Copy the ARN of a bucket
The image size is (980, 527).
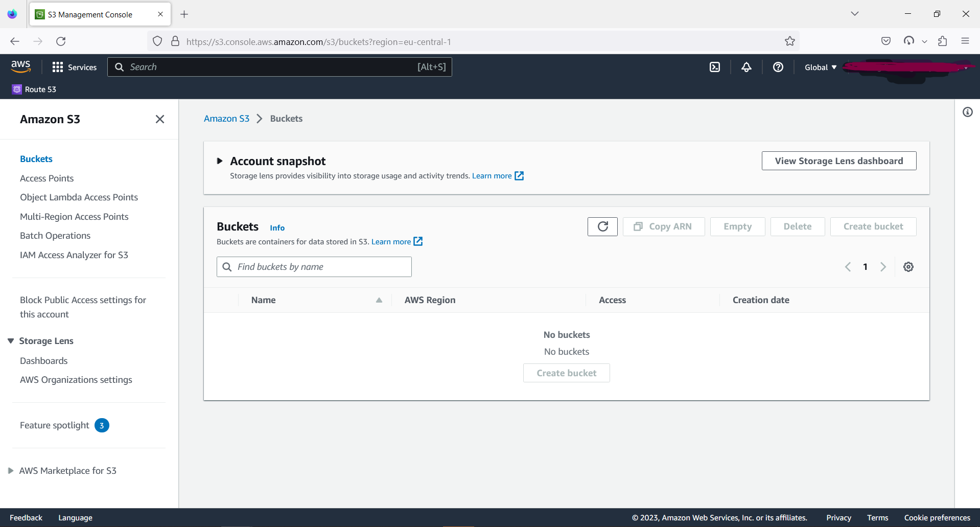point(663,226)
